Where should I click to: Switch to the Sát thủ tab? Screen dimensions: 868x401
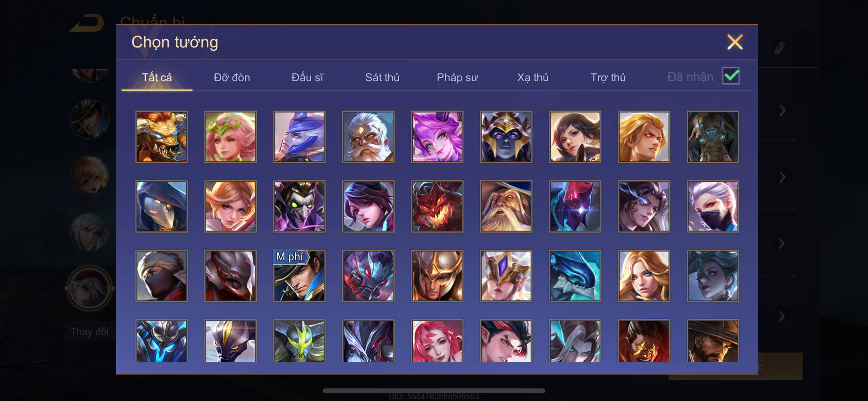382,77
